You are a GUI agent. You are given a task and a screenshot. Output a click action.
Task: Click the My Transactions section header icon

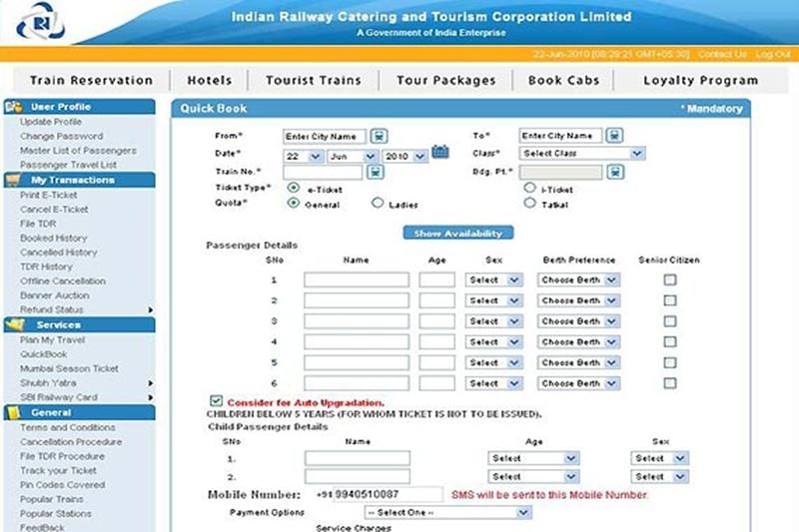tap(14, 180)
